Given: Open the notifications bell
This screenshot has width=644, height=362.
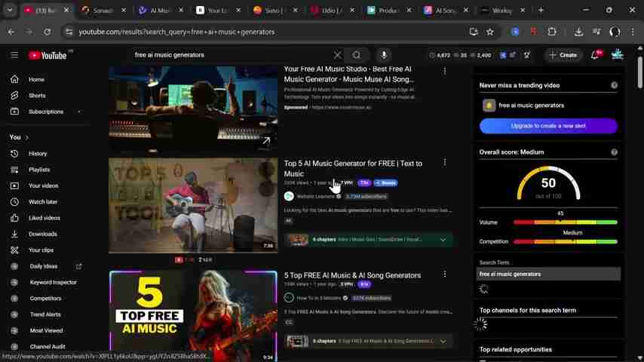Looking at the screenshot, I should coord(595,55).
